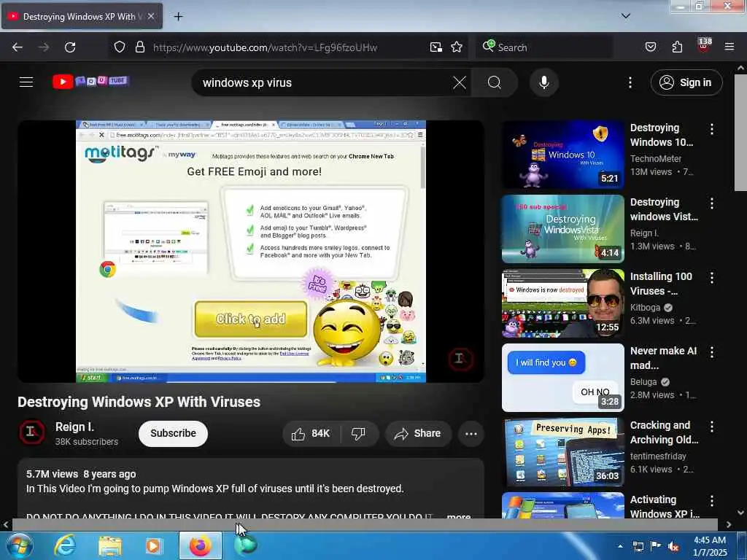This screenshot has width=747, height=560.
Task: Open Kitboga channel from sidebar
Action: click(x=645, y=308)
